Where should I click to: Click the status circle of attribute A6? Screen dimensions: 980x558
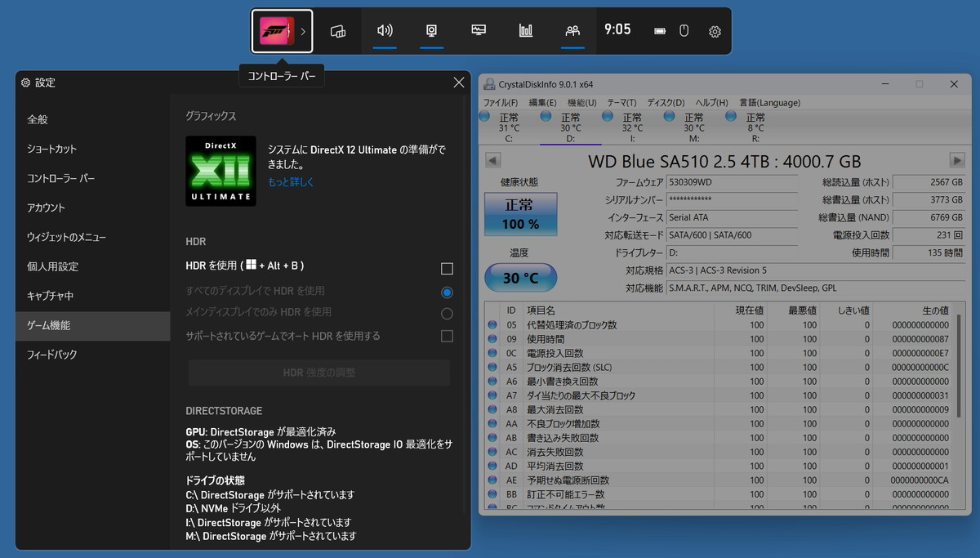(x=492, y=382)
